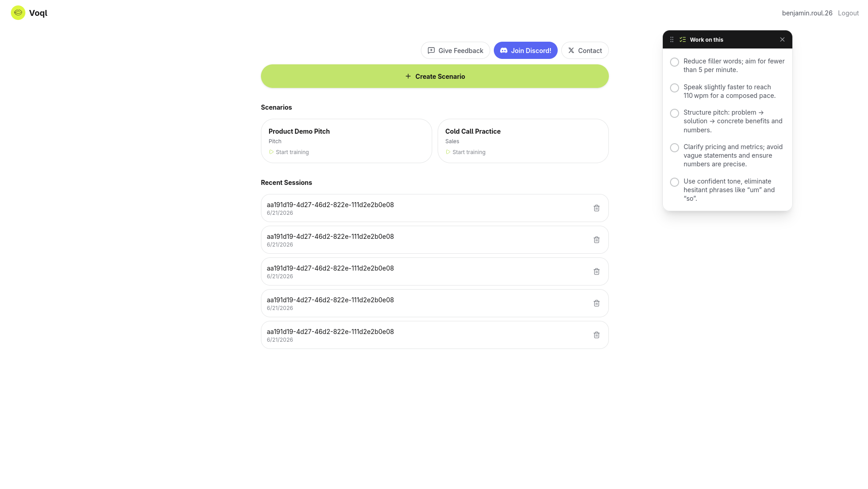This screenshot has width=868, height=489.
Task: Open the Contact link with X icon
Action: click(x=585, y=50)
